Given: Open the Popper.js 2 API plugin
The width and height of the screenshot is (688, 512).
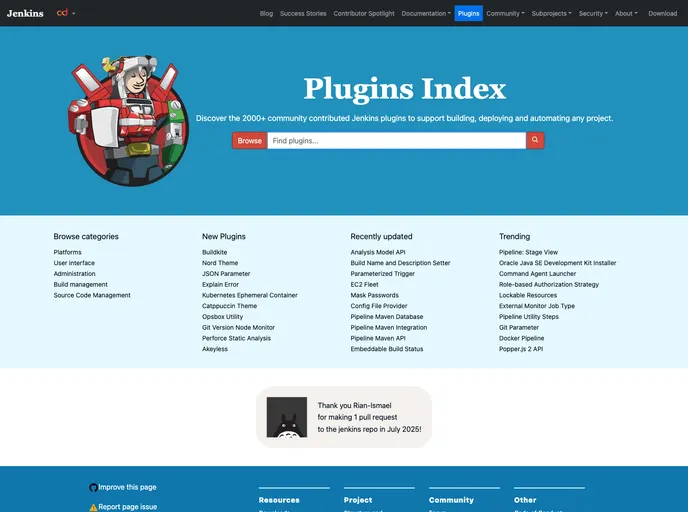Looking at the screenshot, I should click(x=521, y=349).
